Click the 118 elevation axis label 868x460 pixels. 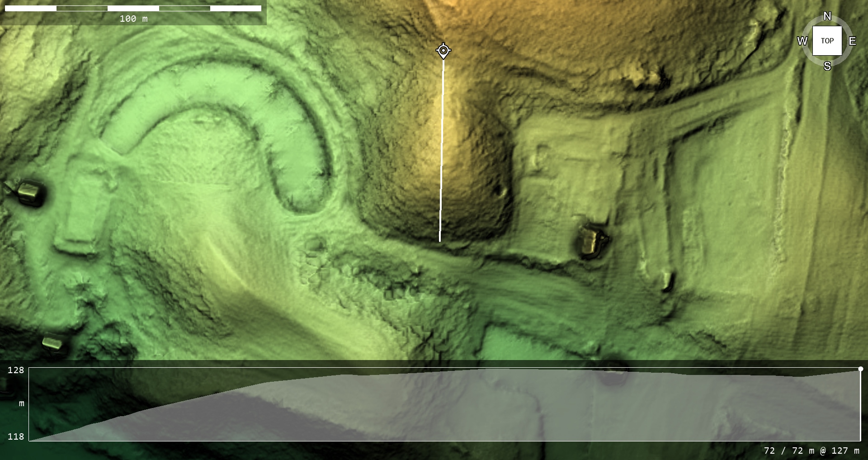pos(16,436)
